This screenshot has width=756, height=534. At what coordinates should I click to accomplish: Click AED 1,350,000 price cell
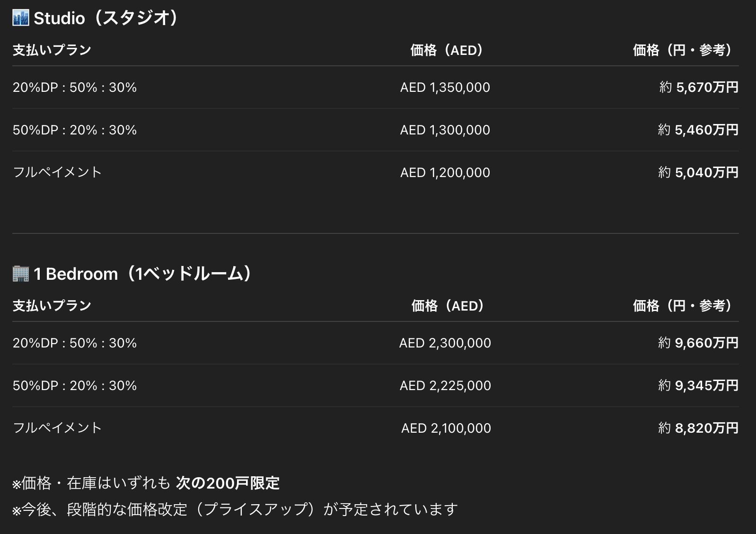pyautogui.click(x=445, y=88)
